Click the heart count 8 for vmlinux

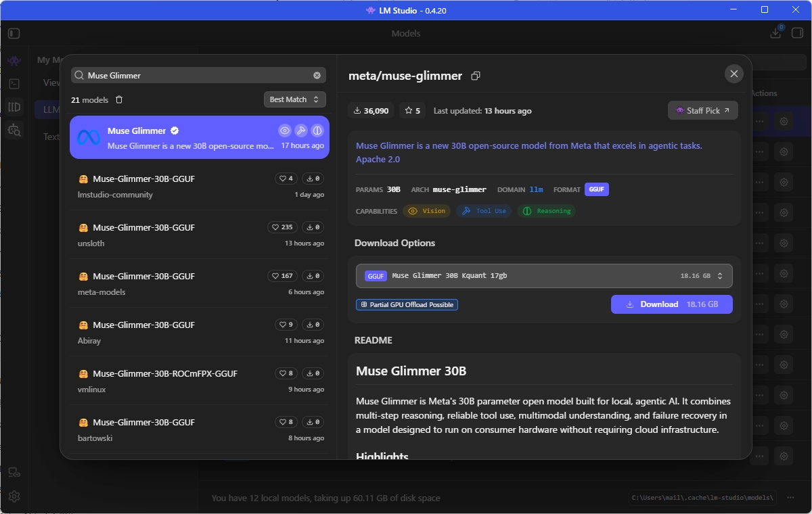[286, 373]
